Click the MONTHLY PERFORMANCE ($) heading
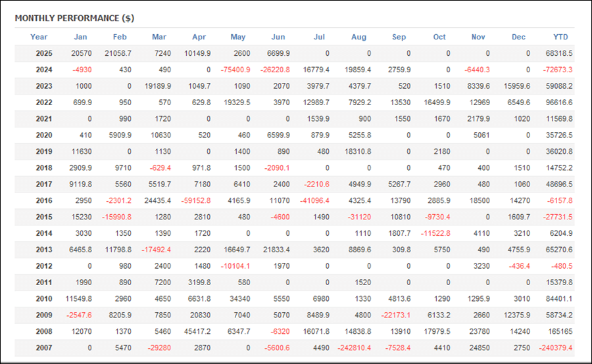The width and height of the screenshot is (592, 364). pos(74,18)
